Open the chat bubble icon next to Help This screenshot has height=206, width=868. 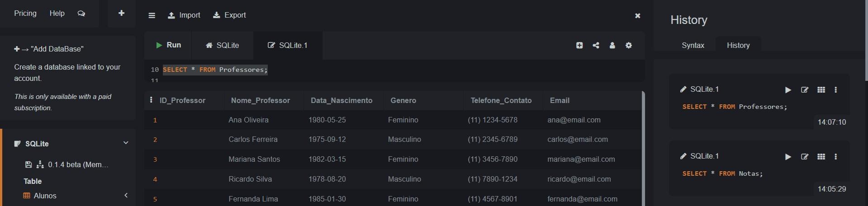coord(81,14)
